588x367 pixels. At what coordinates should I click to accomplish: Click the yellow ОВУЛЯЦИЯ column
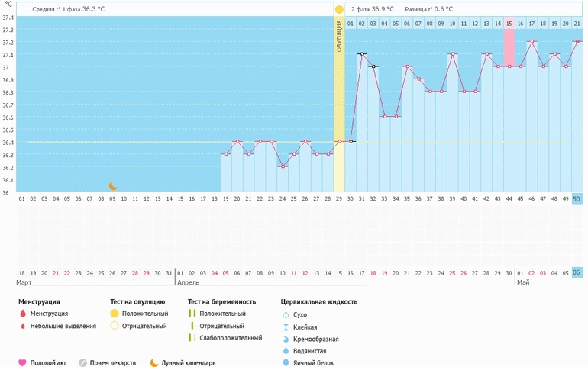click(x=339, y=99)
